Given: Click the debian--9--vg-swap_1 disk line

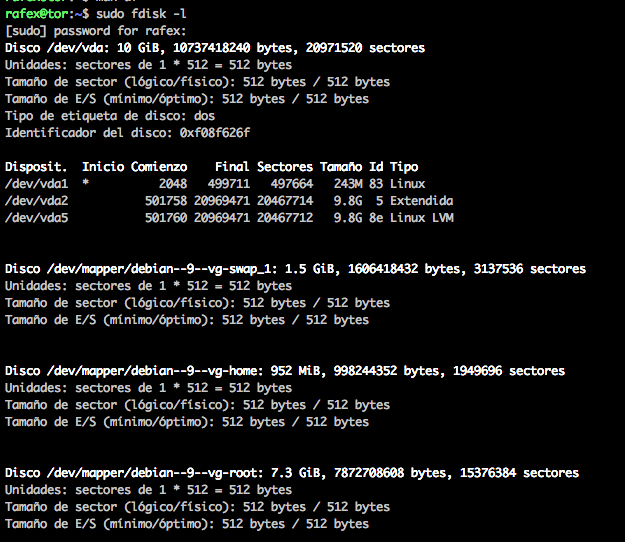Looking at the screenshot, I should [x=295, y=269].
